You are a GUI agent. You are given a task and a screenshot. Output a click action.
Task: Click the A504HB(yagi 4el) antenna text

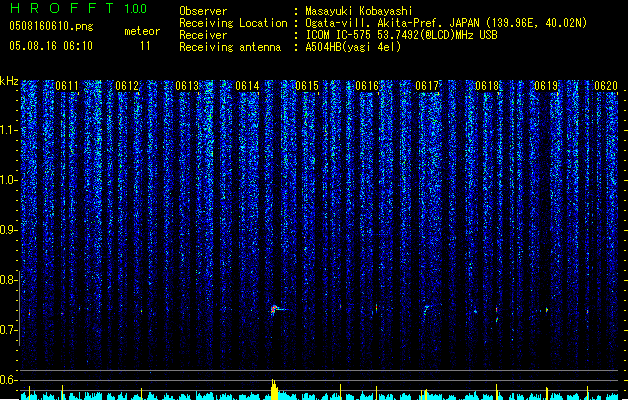(353, 47)
